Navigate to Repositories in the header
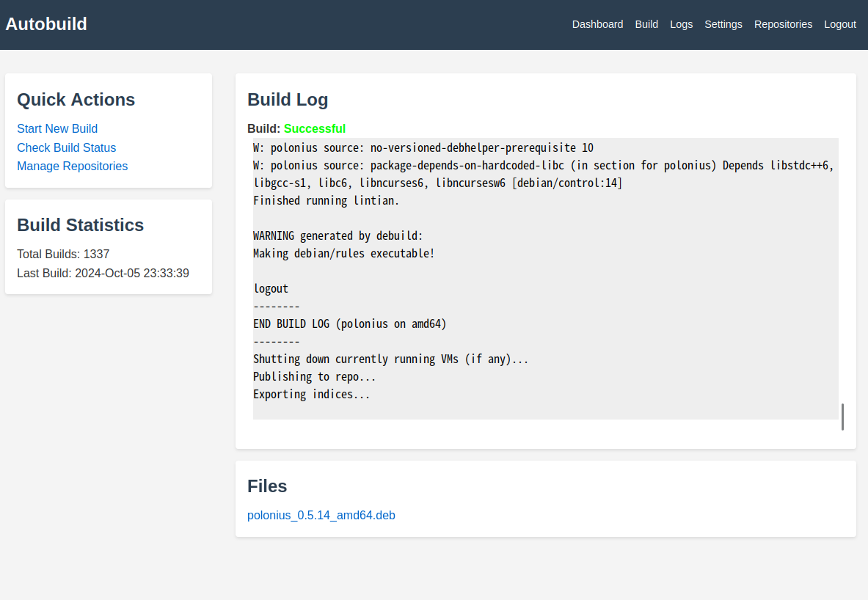This screenshot has width=868, height=600. [783, 24]
